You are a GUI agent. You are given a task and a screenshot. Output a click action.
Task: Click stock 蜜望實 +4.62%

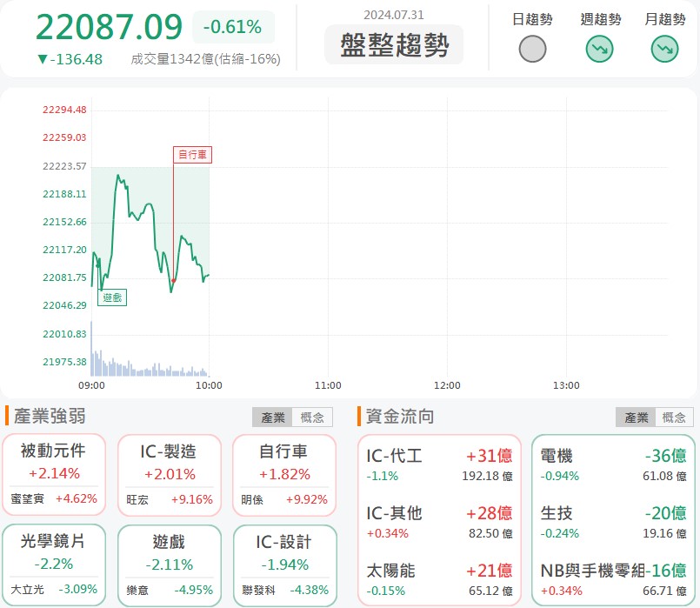point(54,498)
